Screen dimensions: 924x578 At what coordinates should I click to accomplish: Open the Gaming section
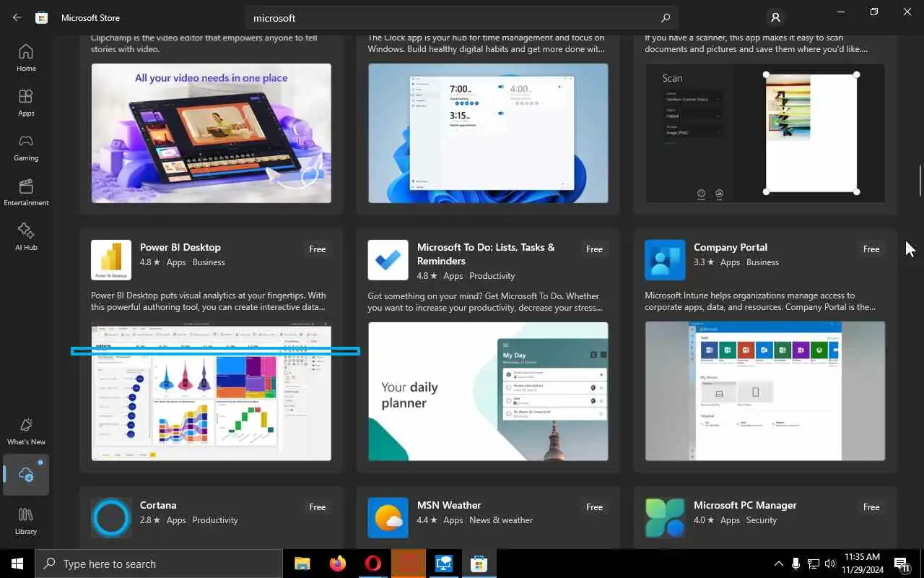tap(26, 147)
